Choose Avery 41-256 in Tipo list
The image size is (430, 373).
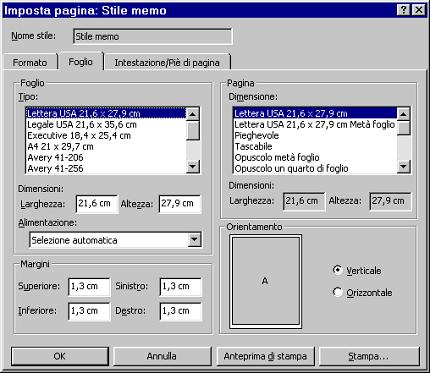coord(106,168)
